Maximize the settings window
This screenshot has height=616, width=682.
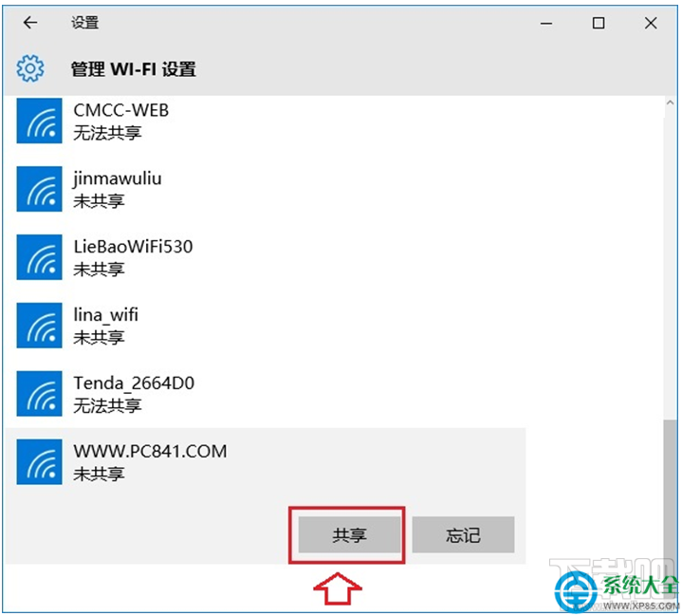[x=599, y=23]
